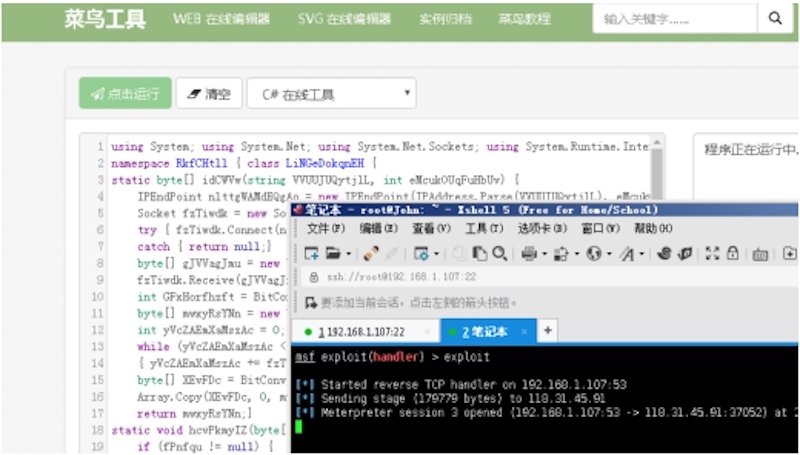Click the Connect plug icon in Xshell
The image size is (800, 455).
point(371,253)
